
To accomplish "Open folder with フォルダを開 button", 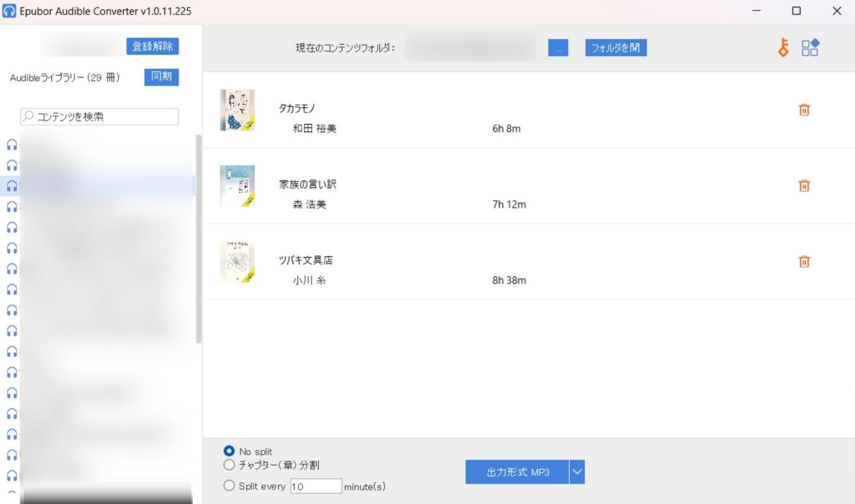I will (x=616, y=48).
